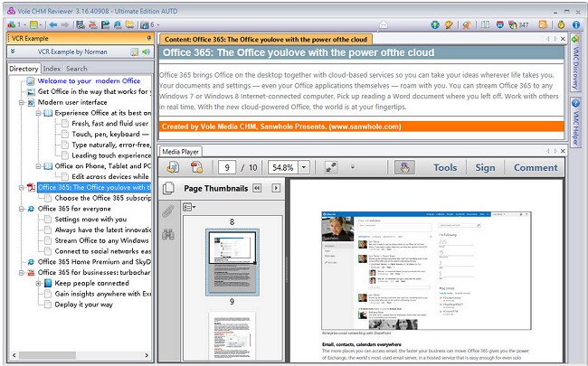This screenshot has height=366, width=588.
Task: Select the hand tool in the PDF toolbar
Action: [404, 167]
